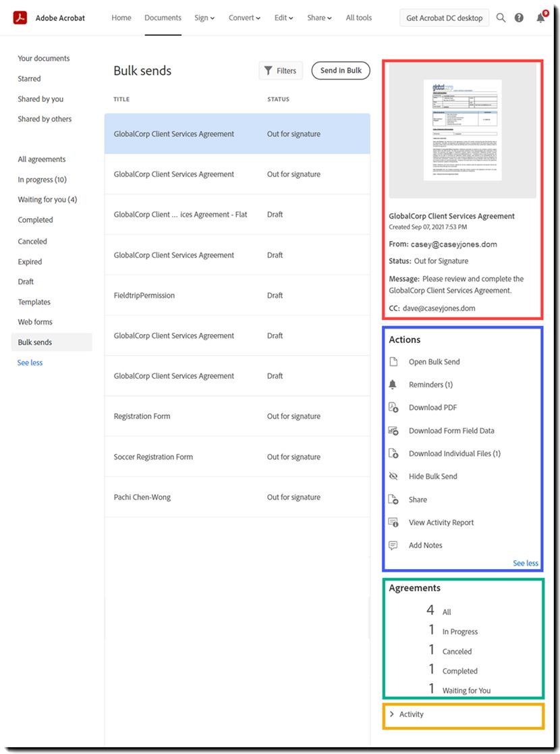The image size is (560, 754).
Task: Show Canceled agreements in sidebar
Action: [x=32, y=242]
